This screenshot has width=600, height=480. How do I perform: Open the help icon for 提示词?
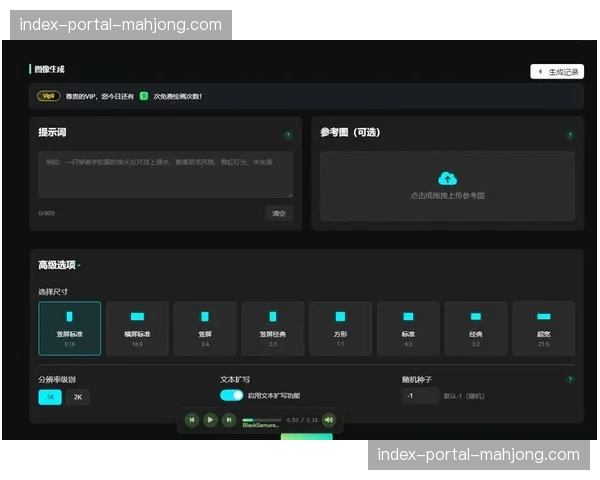[288, 135]
